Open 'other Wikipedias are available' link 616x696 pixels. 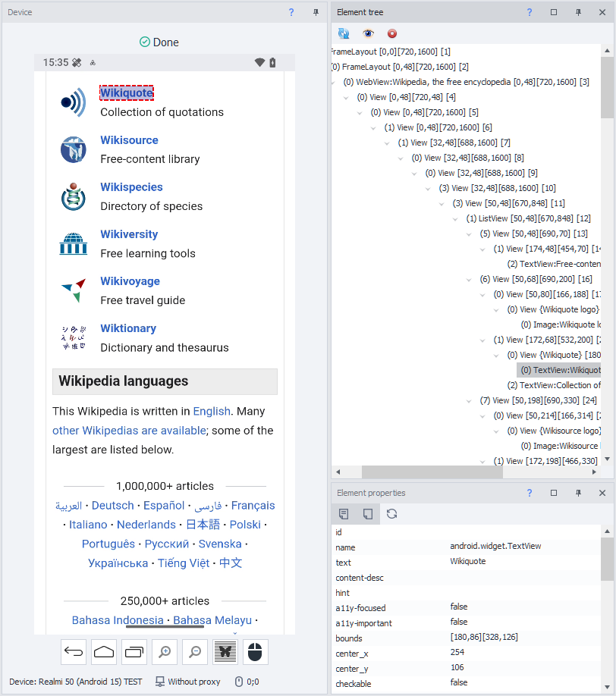tap(129, 431)
